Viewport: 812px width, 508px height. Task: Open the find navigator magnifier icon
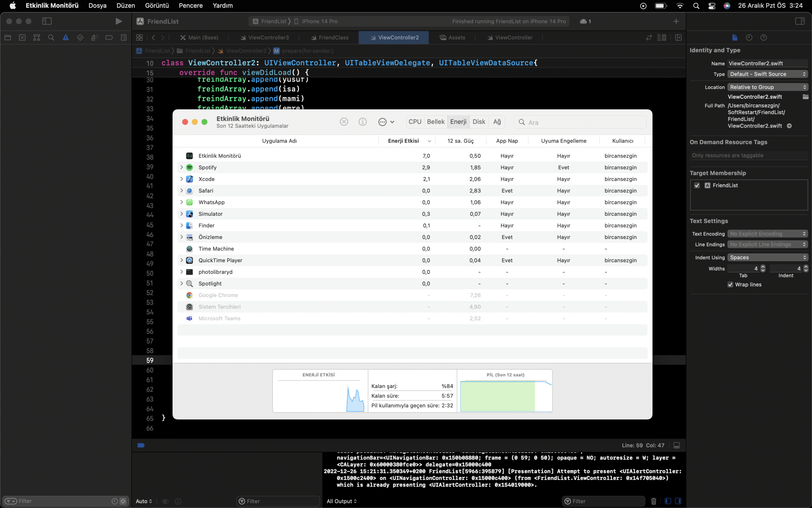[51, 37]
